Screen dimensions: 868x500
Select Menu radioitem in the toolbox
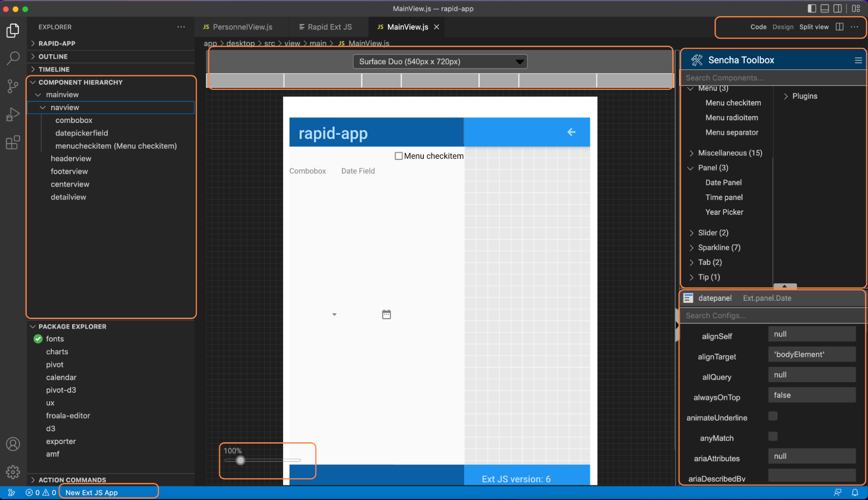pos(732,118)
